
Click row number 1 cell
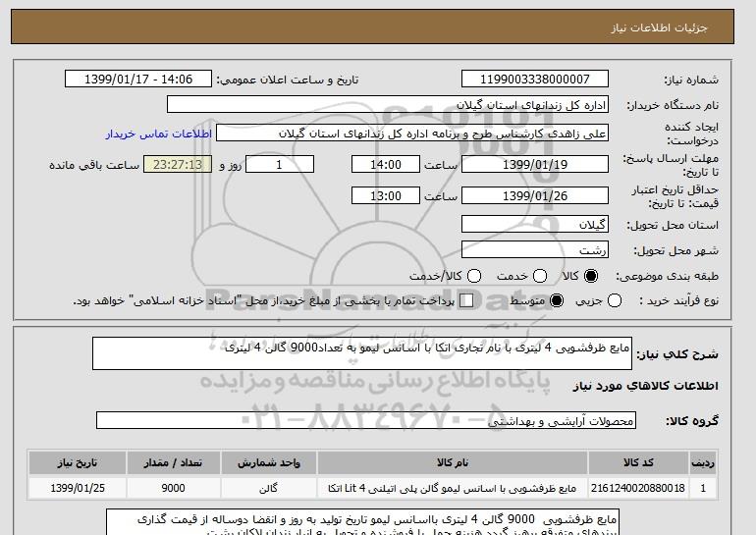click(x=703, y=488)
